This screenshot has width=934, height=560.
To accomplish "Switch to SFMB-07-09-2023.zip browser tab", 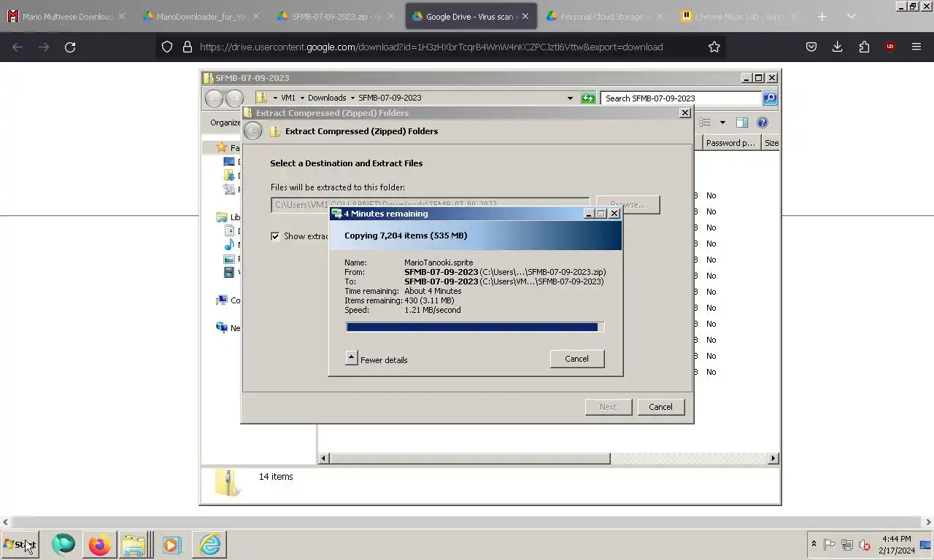I will point(336,16).
